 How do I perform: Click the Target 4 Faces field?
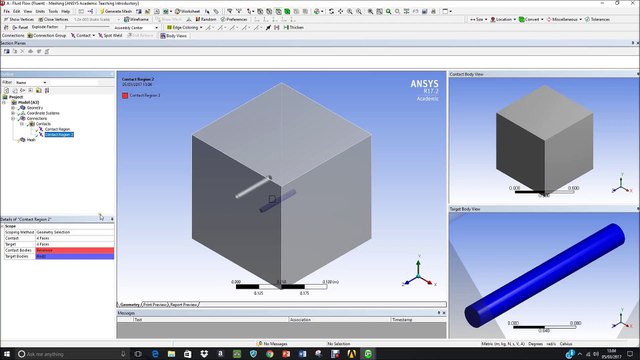[75, 244]
